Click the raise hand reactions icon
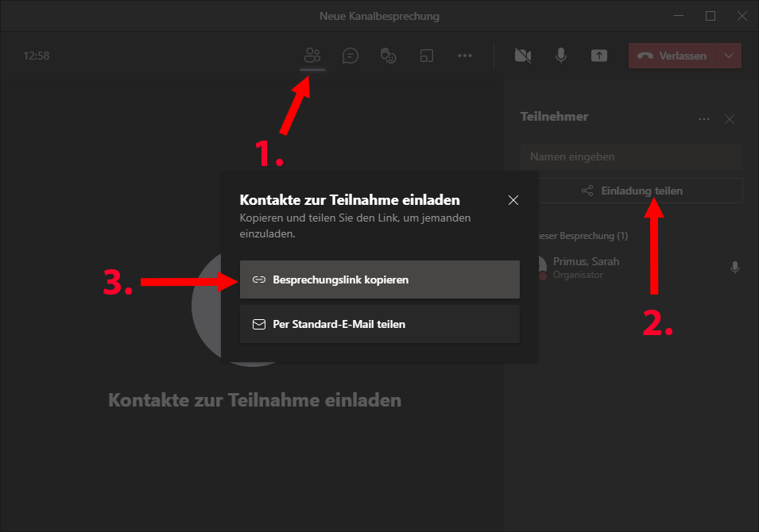 [x=389, y=56]
